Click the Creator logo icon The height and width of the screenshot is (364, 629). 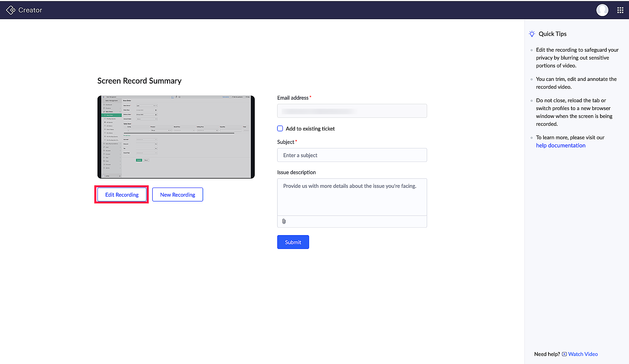(10, 10)
